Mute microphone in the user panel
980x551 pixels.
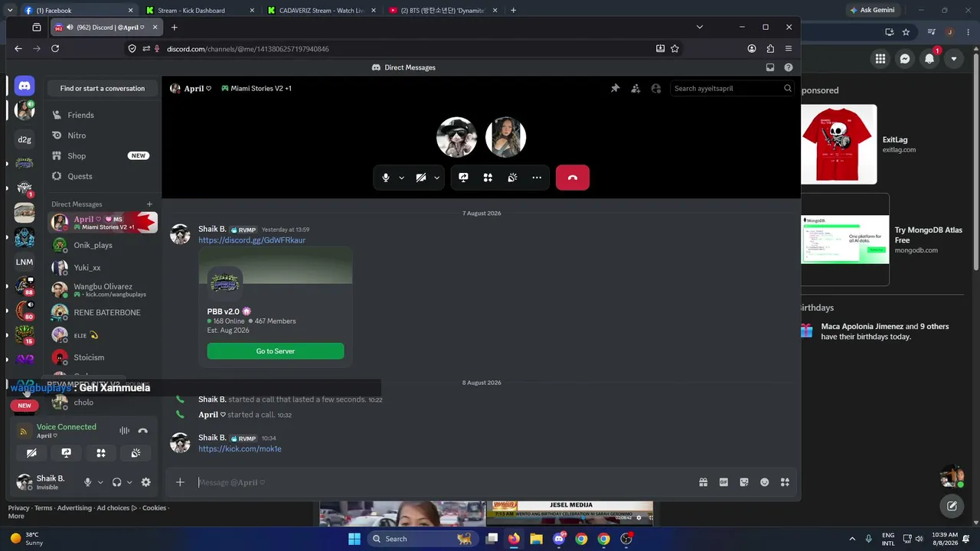pos(87,482)
